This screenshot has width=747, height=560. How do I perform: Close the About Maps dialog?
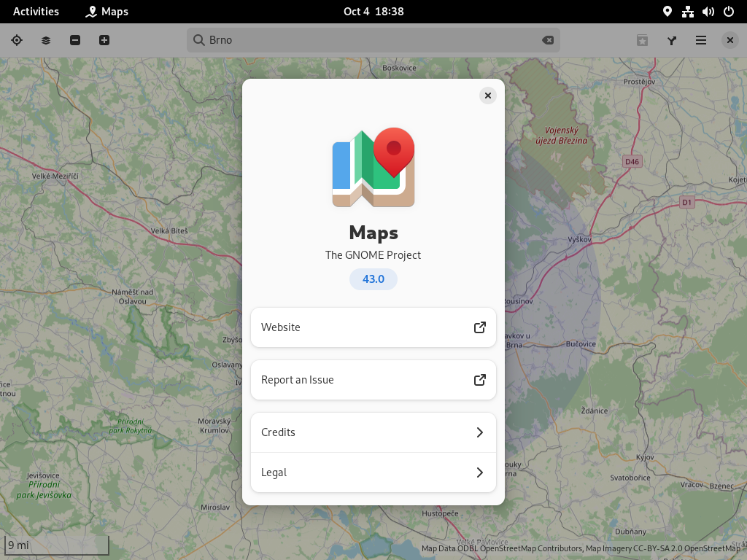point(488,96)
